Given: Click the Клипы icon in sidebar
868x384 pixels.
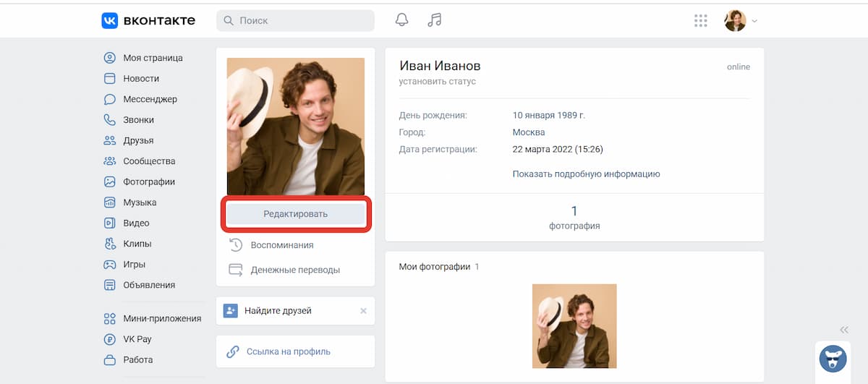Looking at the screenshot, I should (x=110, y=244).
